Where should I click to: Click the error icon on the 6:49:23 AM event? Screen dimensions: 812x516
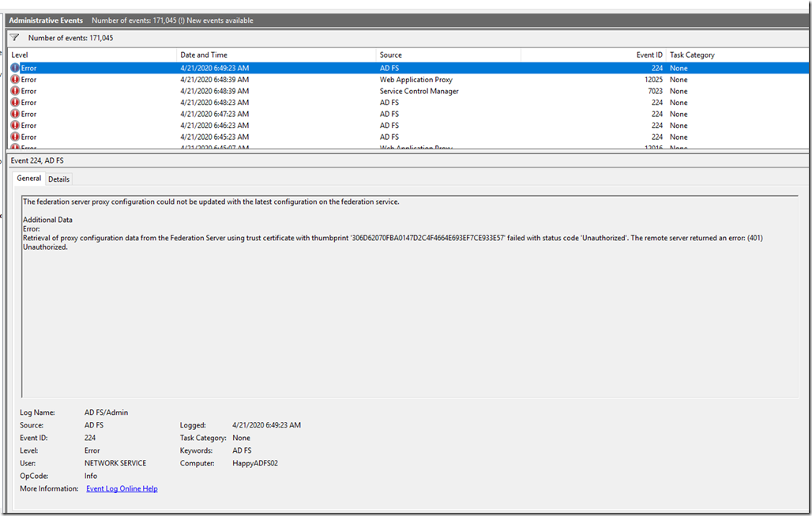pyautogui.click(x=15, y=68)
